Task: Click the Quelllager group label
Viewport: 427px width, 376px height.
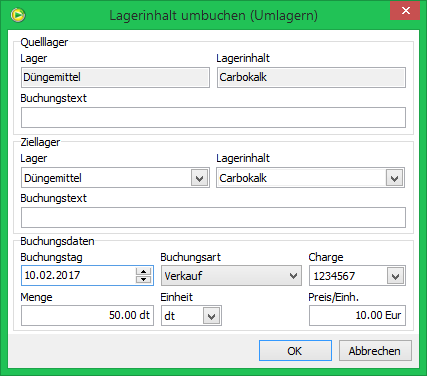Action: (x=44, y=42)
